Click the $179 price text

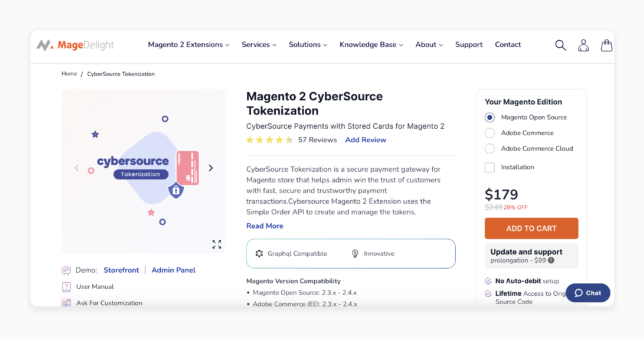(x=501, y=194)
